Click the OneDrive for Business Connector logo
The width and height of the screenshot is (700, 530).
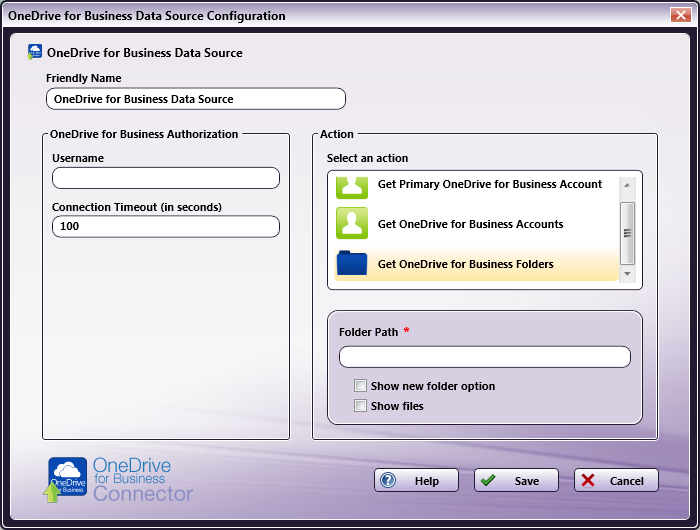[120, 480]
